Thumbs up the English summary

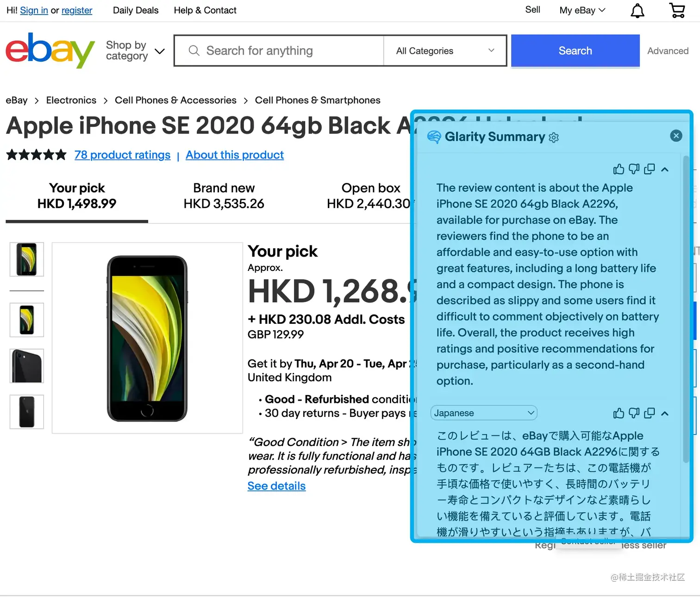tap(619, 170)
